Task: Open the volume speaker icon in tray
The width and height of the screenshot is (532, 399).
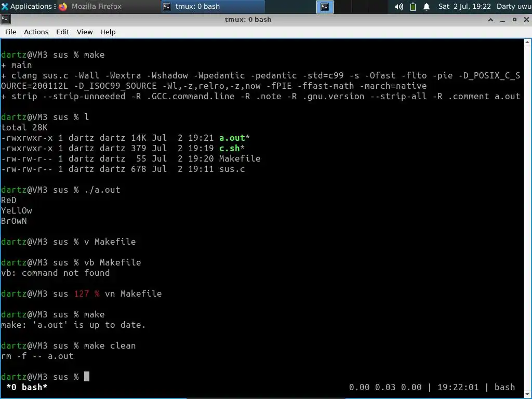Action: pyautogui.click(x=399, y=7)
